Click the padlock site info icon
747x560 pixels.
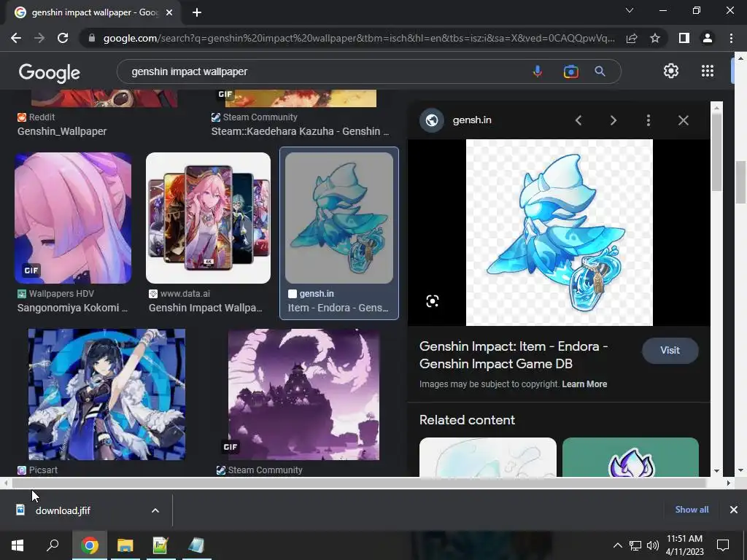(x=92, y=38)
